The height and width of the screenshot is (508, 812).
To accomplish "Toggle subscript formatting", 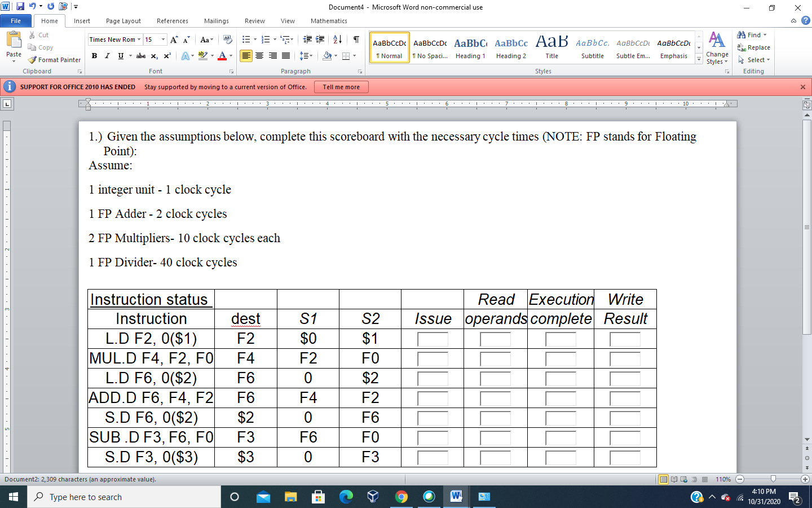I will coord(155,56).
